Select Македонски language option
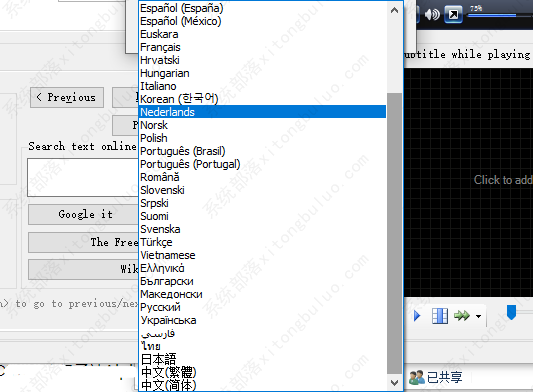Viewport: 533px width, 392px height. [x=262, y=294]
